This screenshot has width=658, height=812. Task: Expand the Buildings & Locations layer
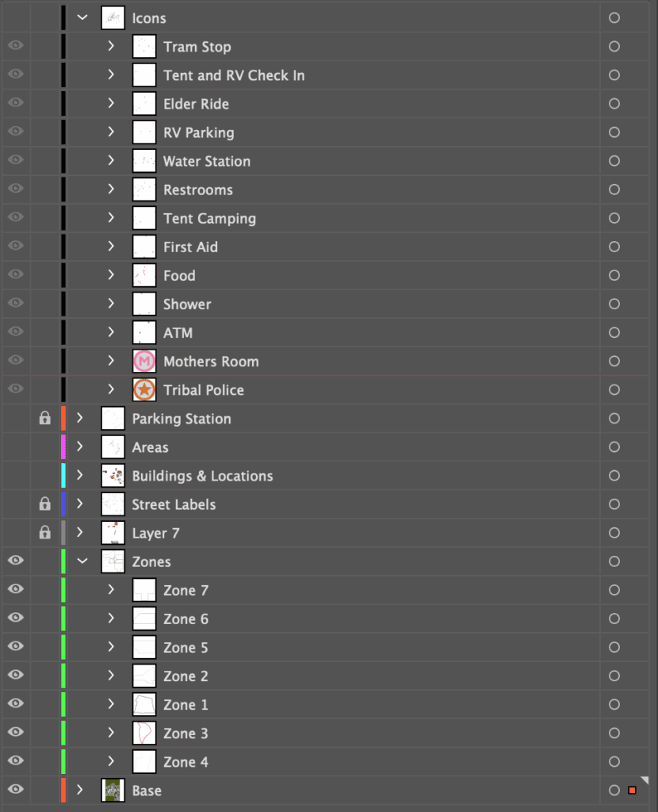(80, 476)
